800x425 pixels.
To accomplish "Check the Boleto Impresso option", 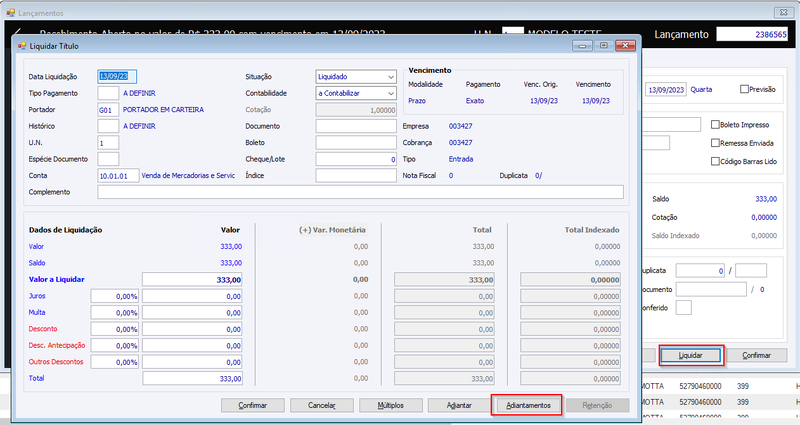I will pos(715,124).
